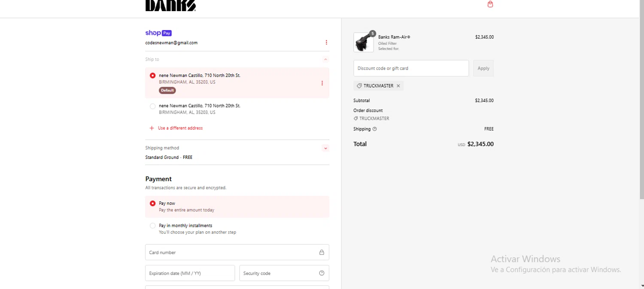The image size is (644, 289).
Task: Click the quantity badge on product thumbnail
Action: (372, 33)
